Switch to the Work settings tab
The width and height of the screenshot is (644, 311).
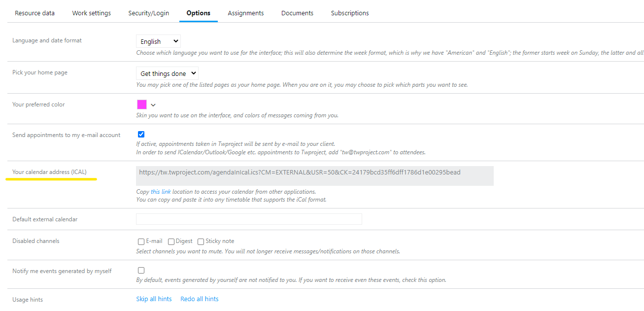coord(91,13)
